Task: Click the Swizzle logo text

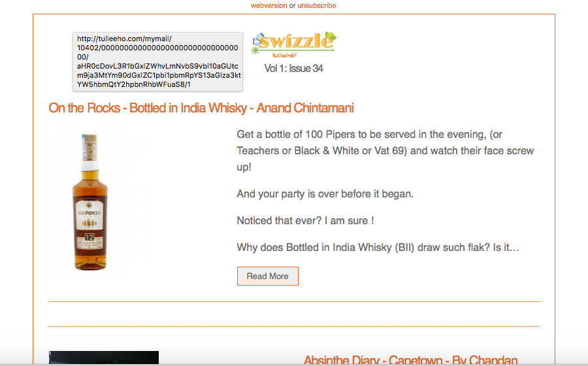Action: coord(296,42)
